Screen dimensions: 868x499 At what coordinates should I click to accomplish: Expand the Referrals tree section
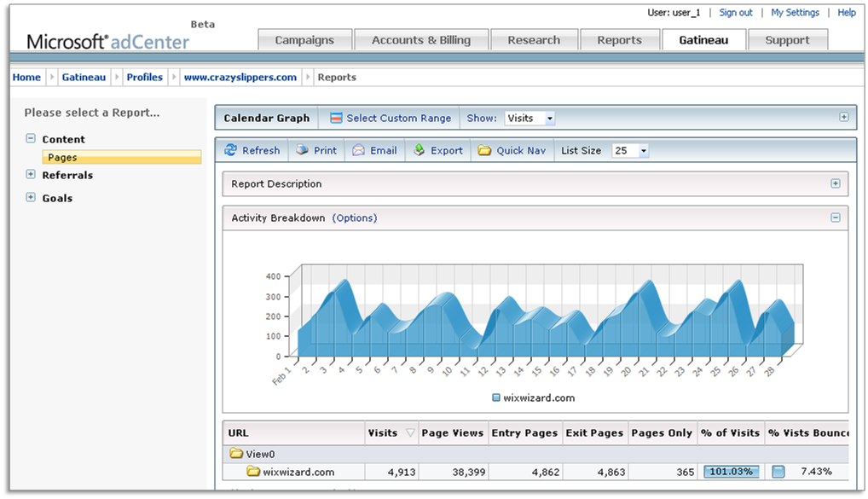(x=31, y=175)
